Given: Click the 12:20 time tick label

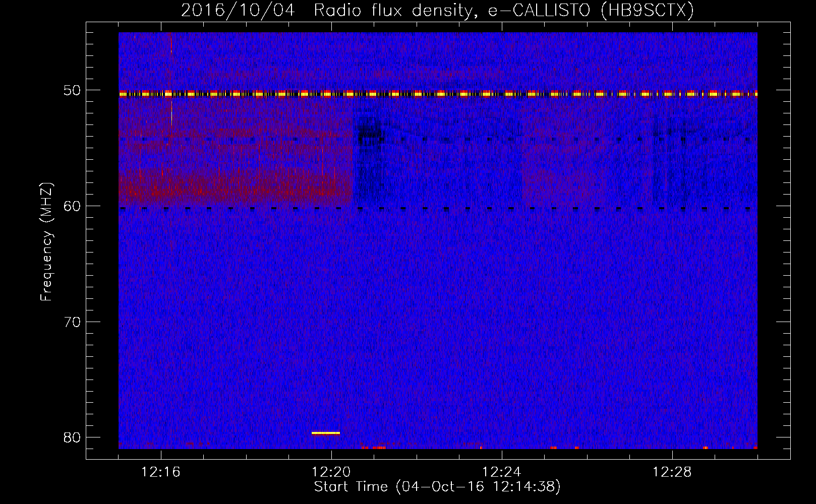Looking at the screenshot, I should click(x=331, y=472).
